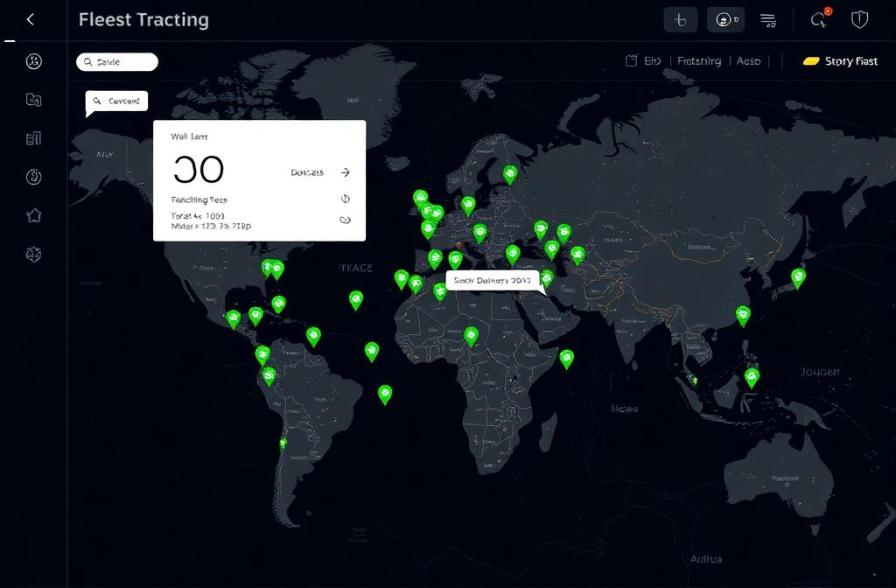Image resolution: width=896 pixels, height=588 pixels.
Task: Select the green pin over Florida
Action: pyautogui.click(x=279, y=304)
